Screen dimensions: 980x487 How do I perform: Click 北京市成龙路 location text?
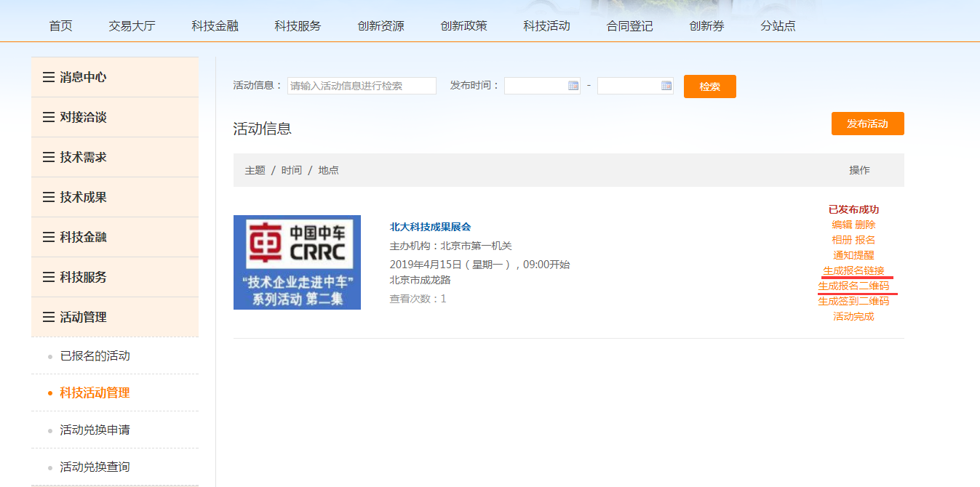click(x=421, y=280)
